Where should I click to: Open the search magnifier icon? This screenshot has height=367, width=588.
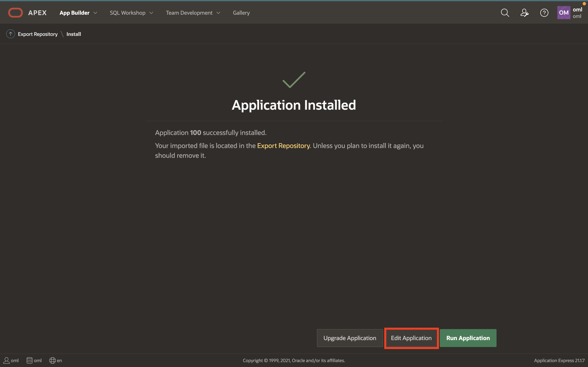pyautogui.click(x=505, y=13)
